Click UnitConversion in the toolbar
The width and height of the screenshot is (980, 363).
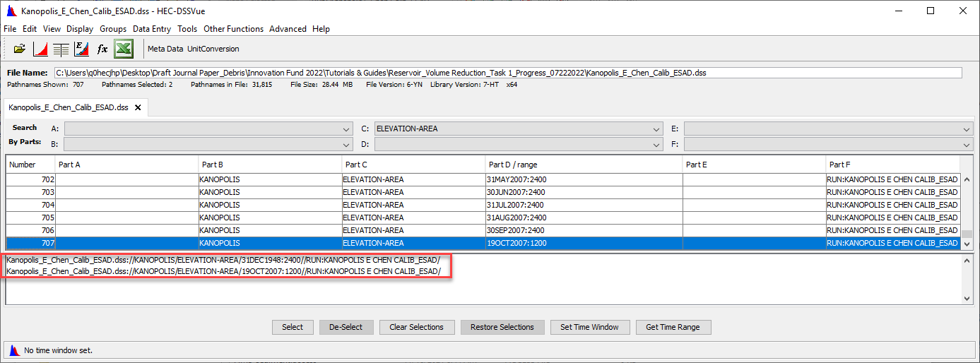pyautogui.click(x=213, y=49)
